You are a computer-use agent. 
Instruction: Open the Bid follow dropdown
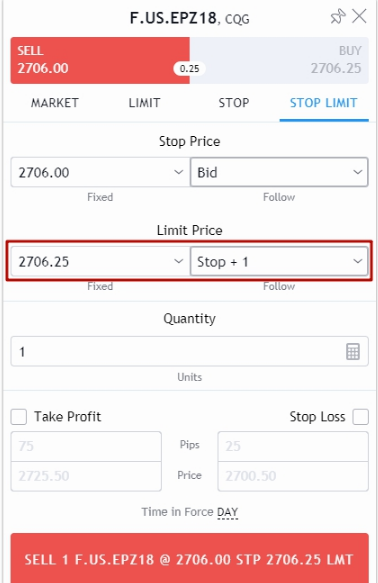tap(279, 172)
